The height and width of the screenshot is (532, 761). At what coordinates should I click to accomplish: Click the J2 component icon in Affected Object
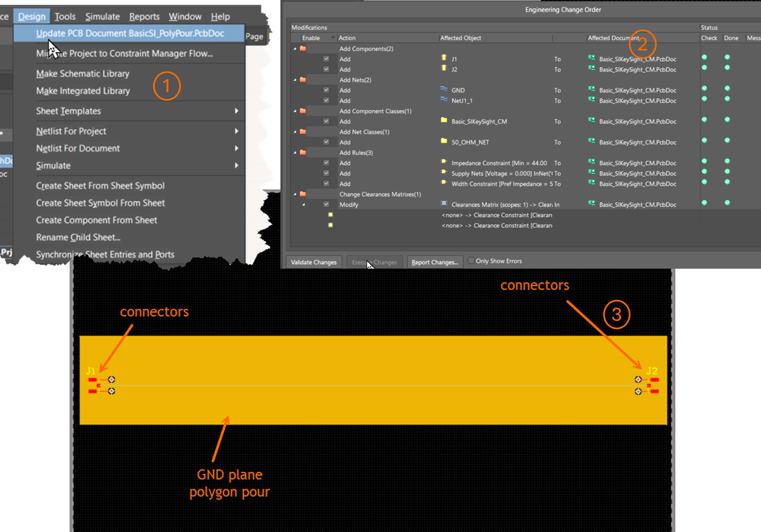click(x=444, y=68)
